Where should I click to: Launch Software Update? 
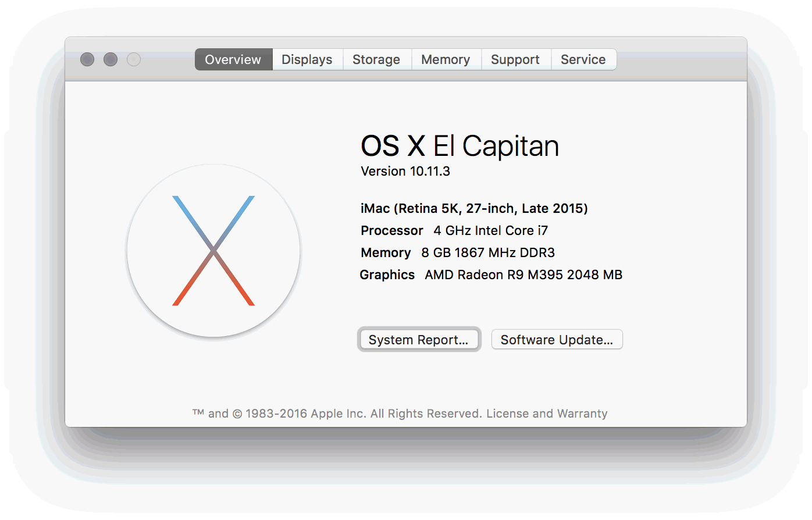[557, 339]
